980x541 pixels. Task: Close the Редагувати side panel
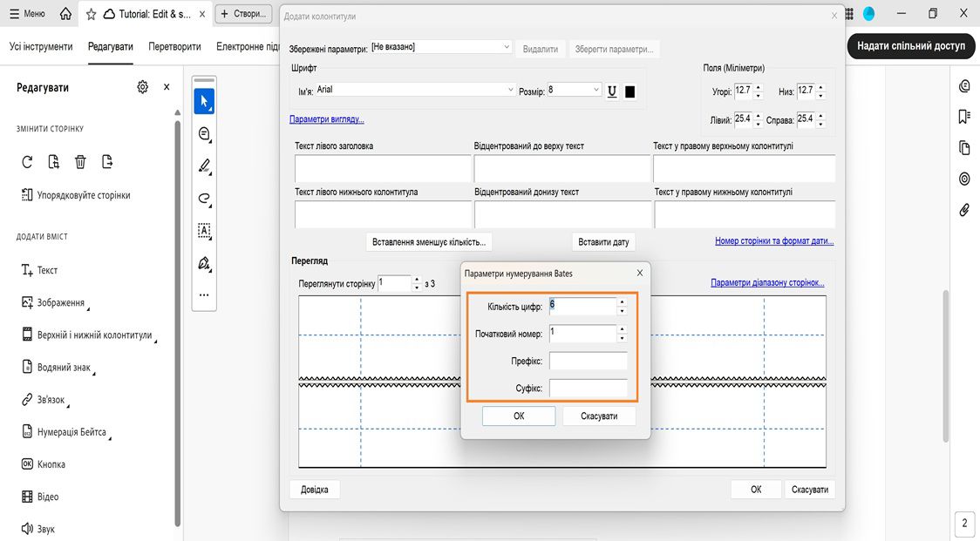(167, 87)
